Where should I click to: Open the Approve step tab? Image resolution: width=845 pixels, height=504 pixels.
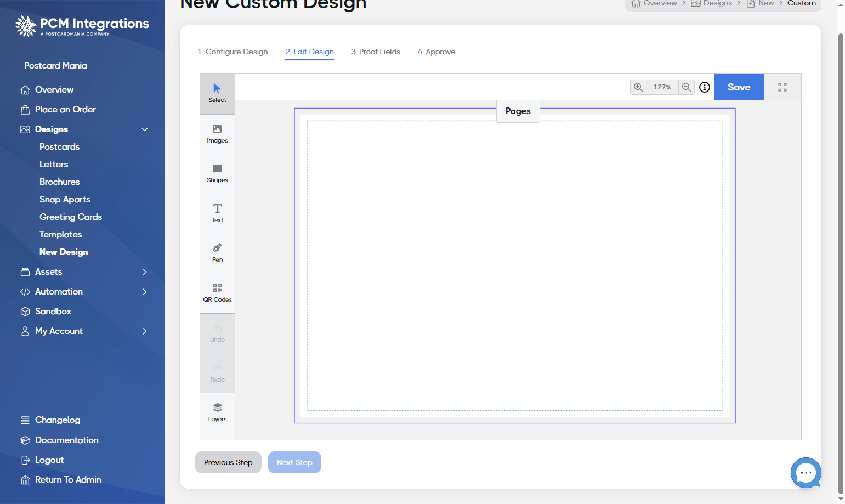(x=436, y=52)
